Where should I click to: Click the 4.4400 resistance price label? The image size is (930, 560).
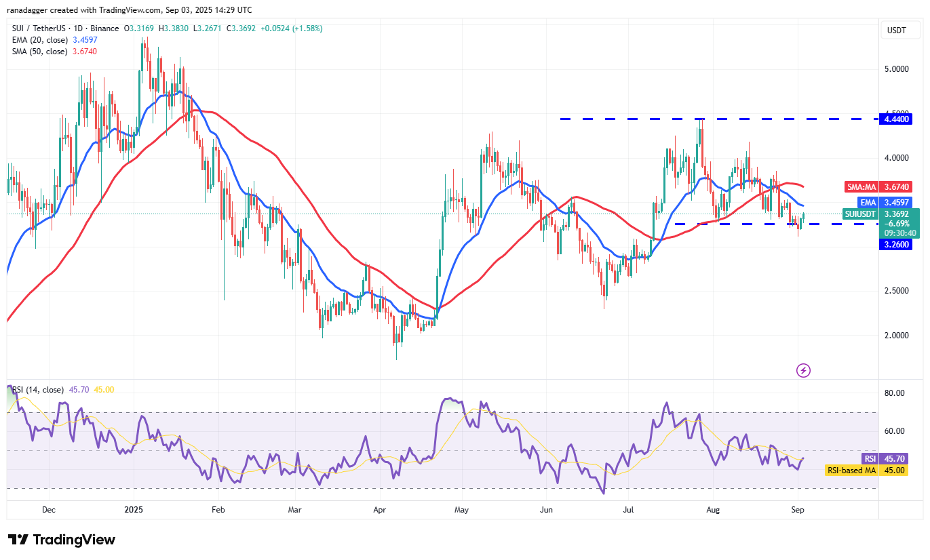point(896,118)
